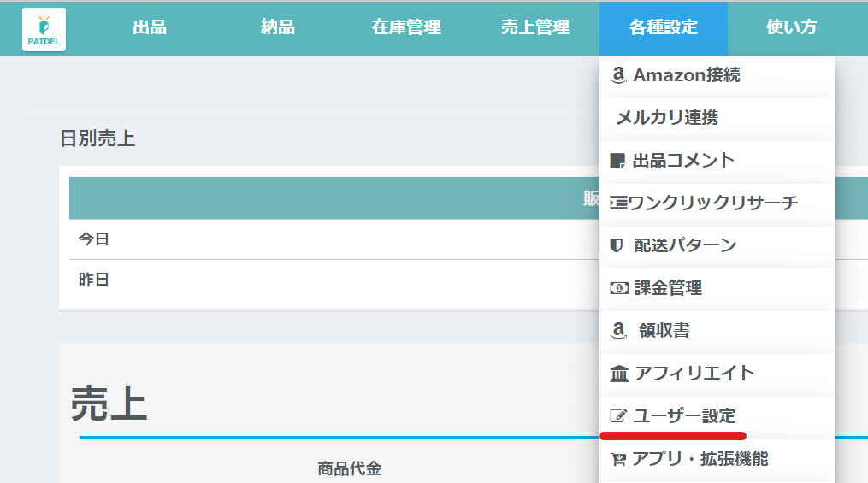Viewport: 868px width, 483px height.
Task: Click the money icon beside 課金管理
Action: pyautogui.click(x=618, y=288)
